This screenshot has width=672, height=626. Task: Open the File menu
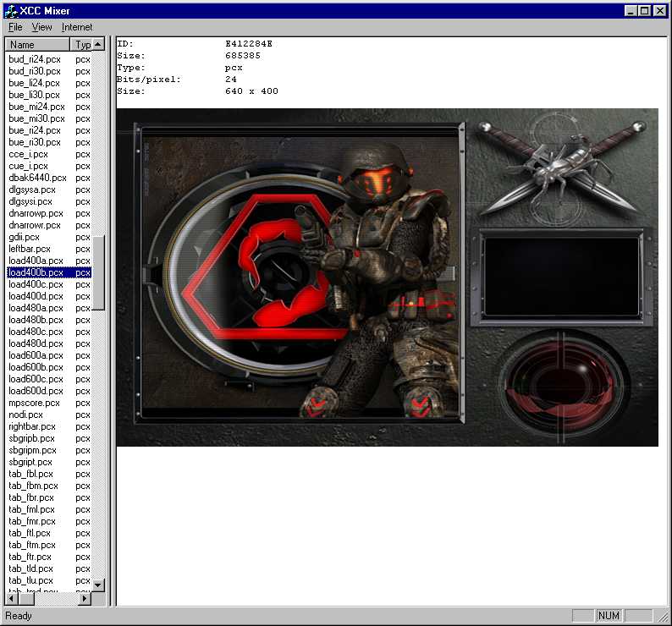click(x=15, y=27)
